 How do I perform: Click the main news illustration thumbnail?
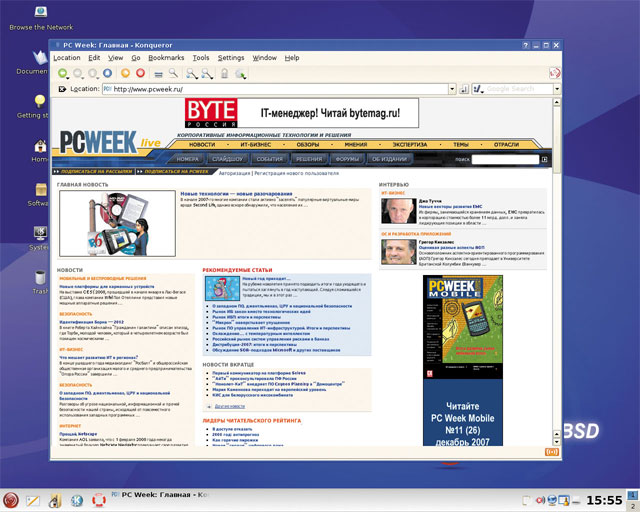[x=118, y=223]
